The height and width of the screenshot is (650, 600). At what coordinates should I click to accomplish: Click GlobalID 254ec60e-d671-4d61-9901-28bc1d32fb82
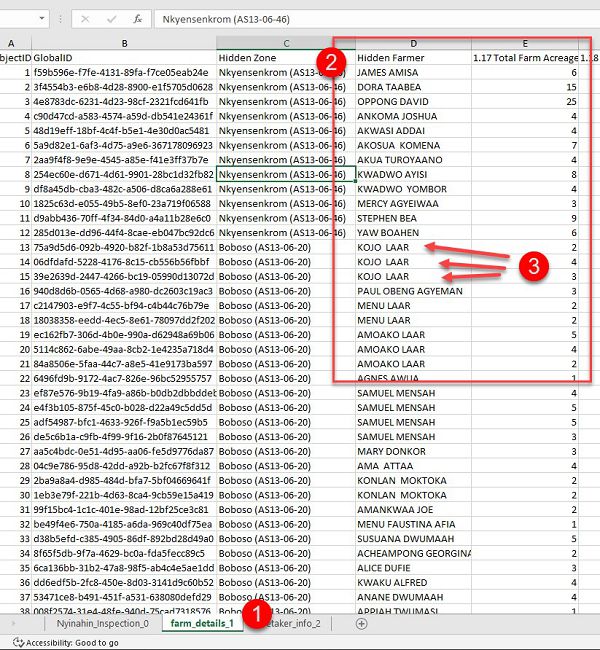(124, 175)
